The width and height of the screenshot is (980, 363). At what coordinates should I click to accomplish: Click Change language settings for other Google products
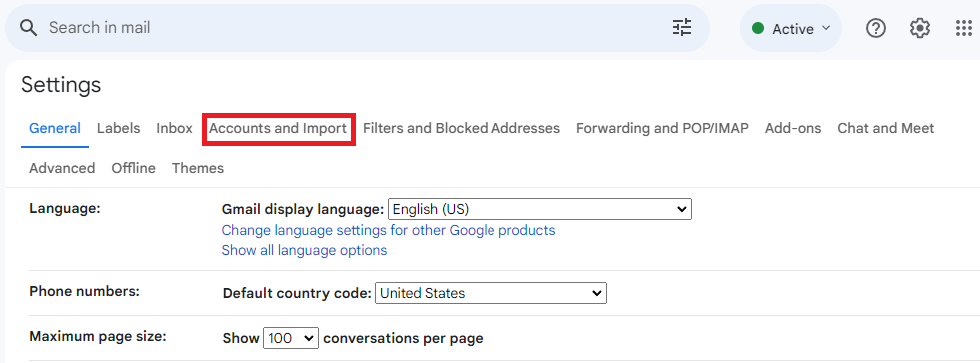pos(389,230)
